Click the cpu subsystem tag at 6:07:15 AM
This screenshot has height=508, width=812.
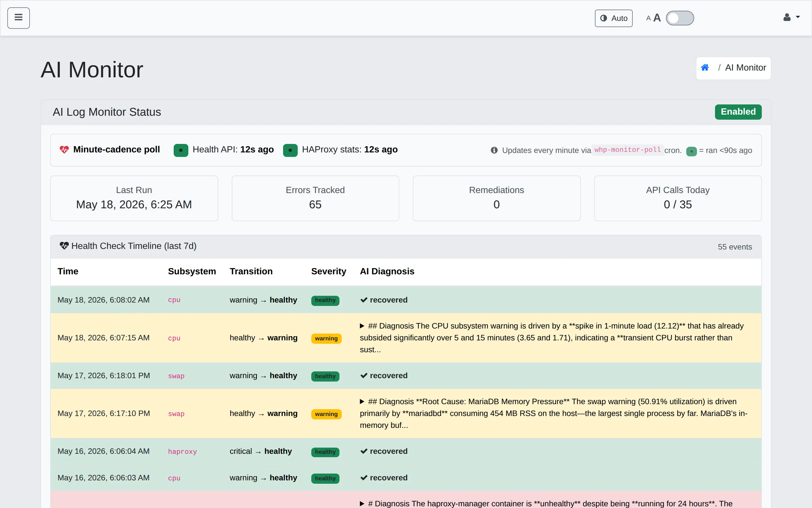pyautogui.click(x=174, y=338)
